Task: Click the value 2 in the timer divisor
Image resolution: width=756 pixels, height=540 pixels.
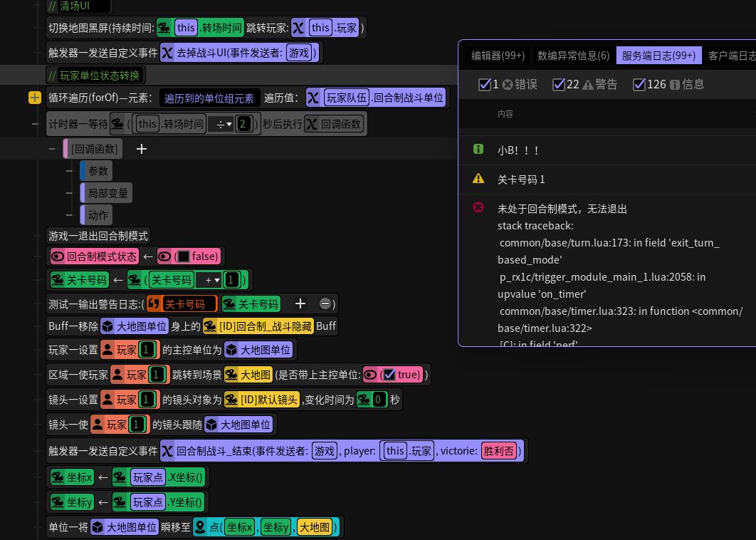Action: (243, 125)
